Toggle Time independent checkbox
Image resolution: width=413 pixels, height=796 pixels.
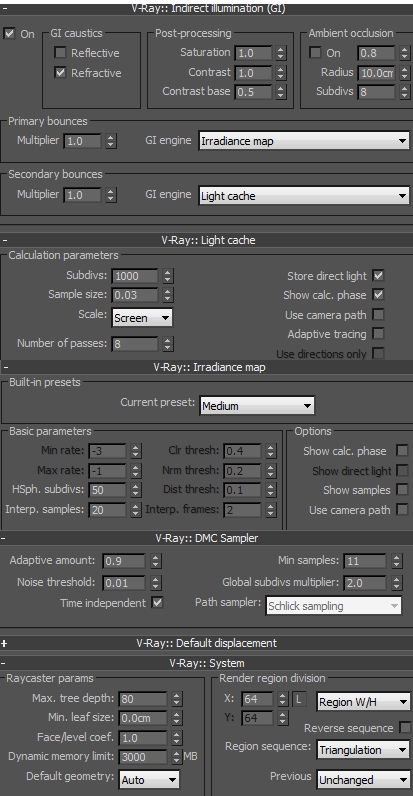(x=158, y=603)
